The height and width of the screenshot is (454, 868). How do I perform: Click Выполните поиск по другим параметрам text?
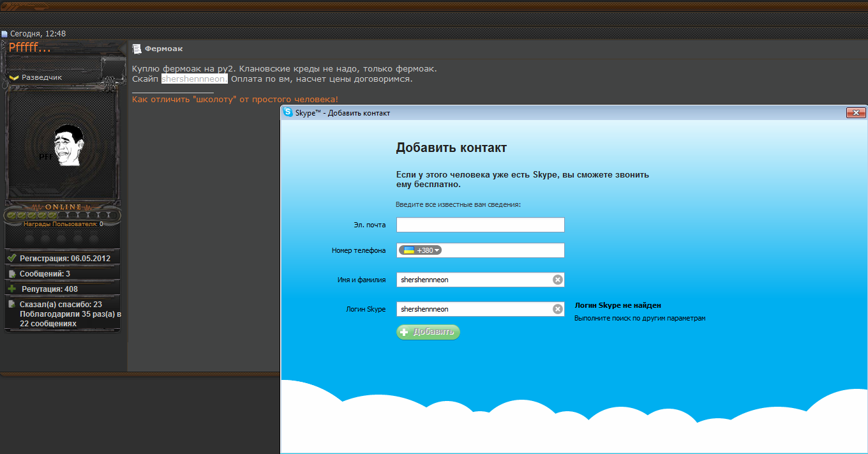(x=640, y=318)
